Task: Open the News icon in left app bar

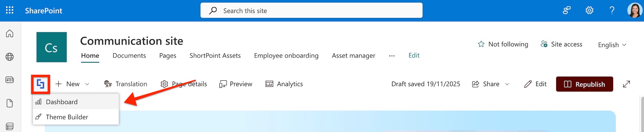Action: pyautogui.click(x=10, y=80)
